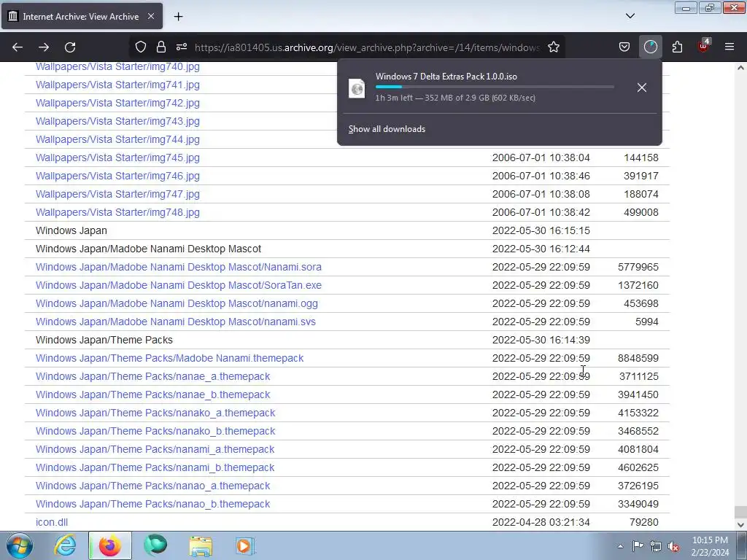The width and height of the screenshot is (747, 560).
Task: Click the address bar URL
Action: [x=368, y=47]
